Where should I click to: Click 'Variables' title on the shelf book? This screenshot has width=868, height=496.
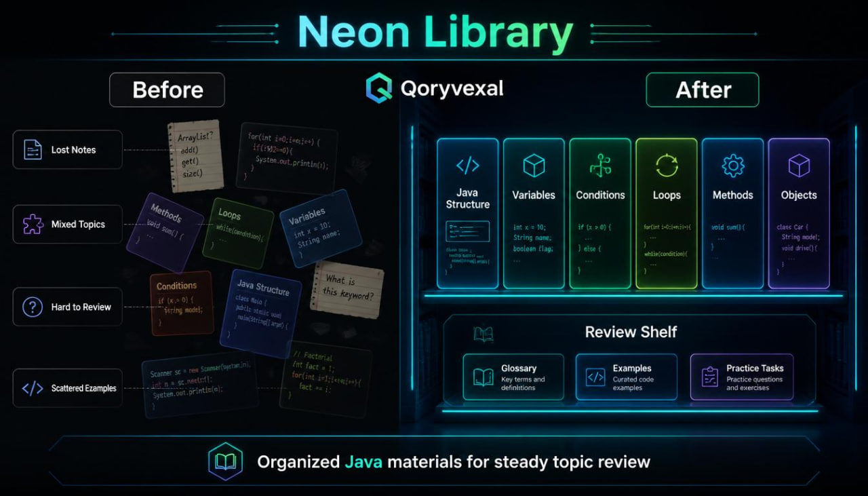click(x=534, y=195)
